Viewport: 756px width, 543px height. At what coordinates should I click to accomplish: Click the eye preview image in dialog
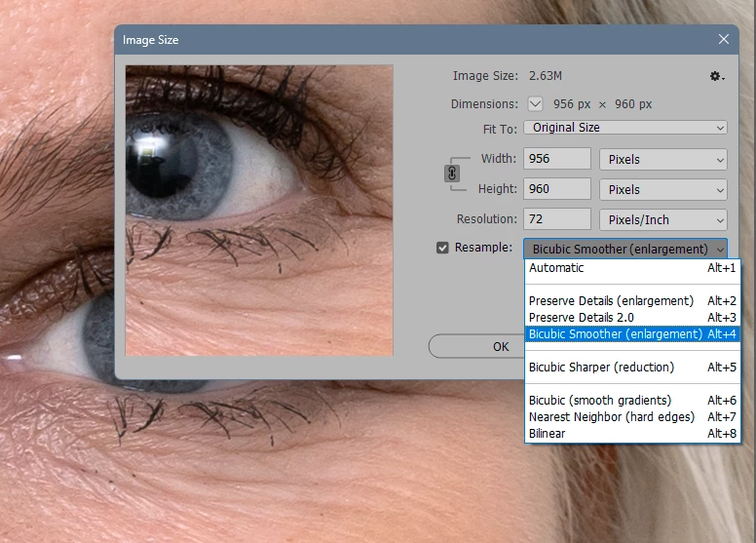click(x=259, y=211)
